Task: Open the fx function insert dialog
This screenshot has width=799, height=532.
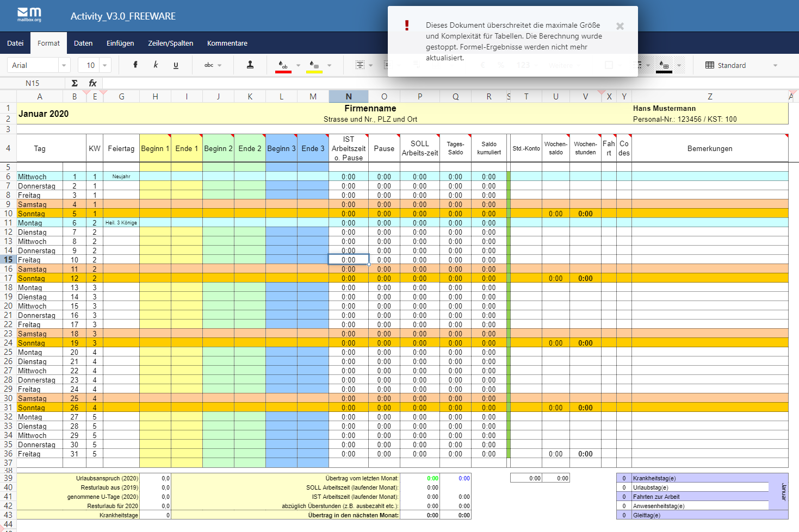Action: click(92, 83)
